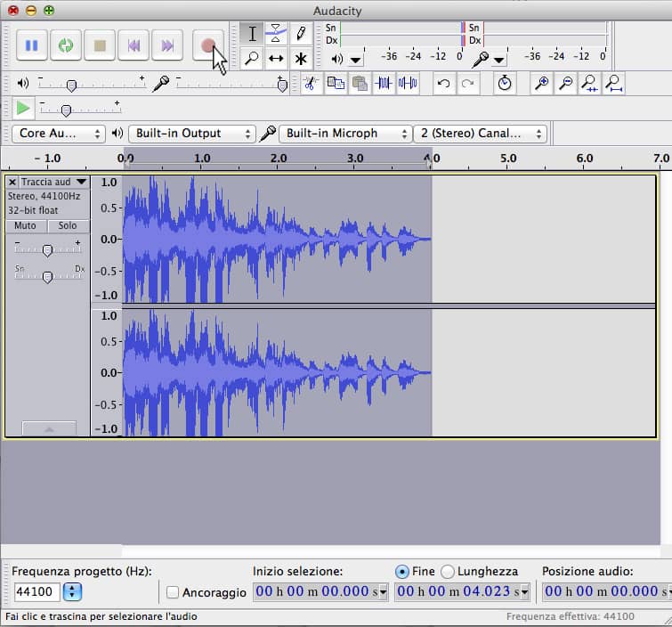The width and height of the screenshot is (672, 627).
Task: Click the track Sn/Dx pan slider
Action: [x=47, y=277]
